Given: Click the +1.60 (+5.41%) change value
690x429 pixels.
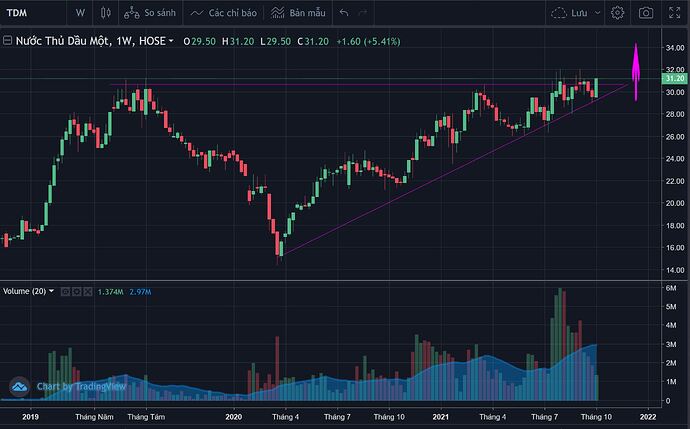Looking at the screenshot, I should click(368, 41).
